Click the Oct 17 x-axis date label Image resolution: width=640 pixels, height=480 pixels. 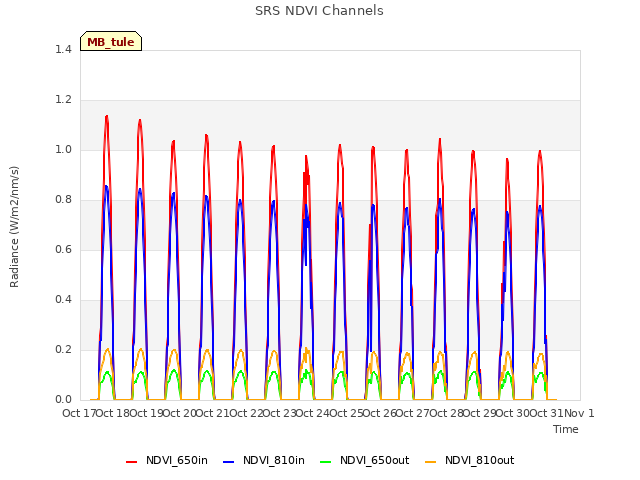click(x=79, y=413)
